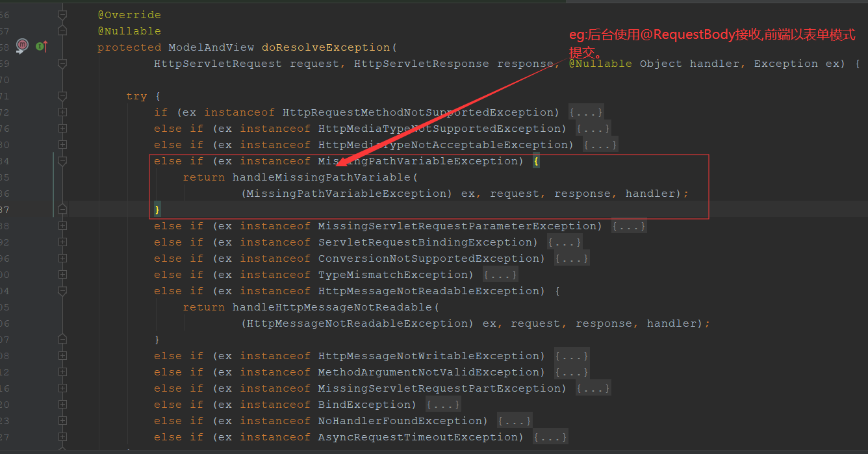Screen dimensions: 868x454
Task: Collapse fold marker on HttpMessageNotReadableException line
Action: click(62, 290)
